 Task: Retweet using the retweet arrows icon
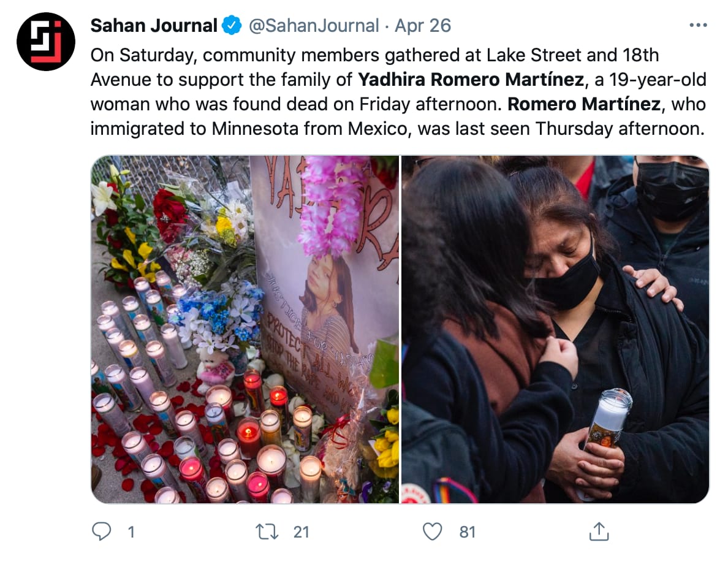267,531
